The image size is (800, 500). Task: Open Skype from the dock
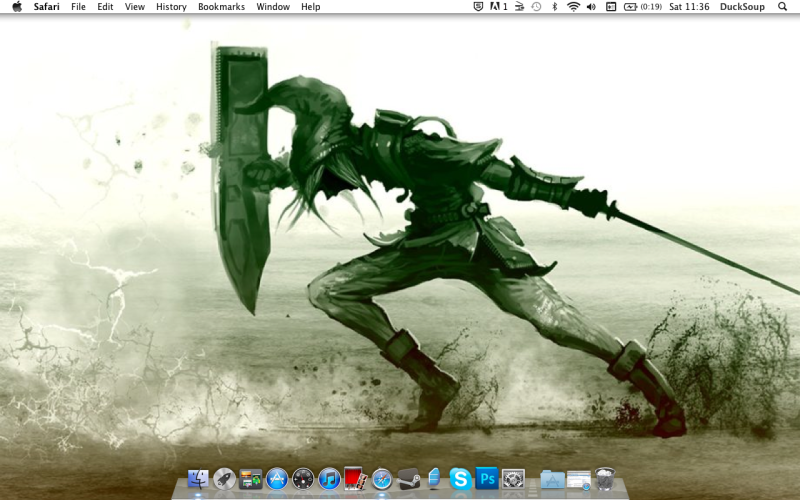(460, 479)
